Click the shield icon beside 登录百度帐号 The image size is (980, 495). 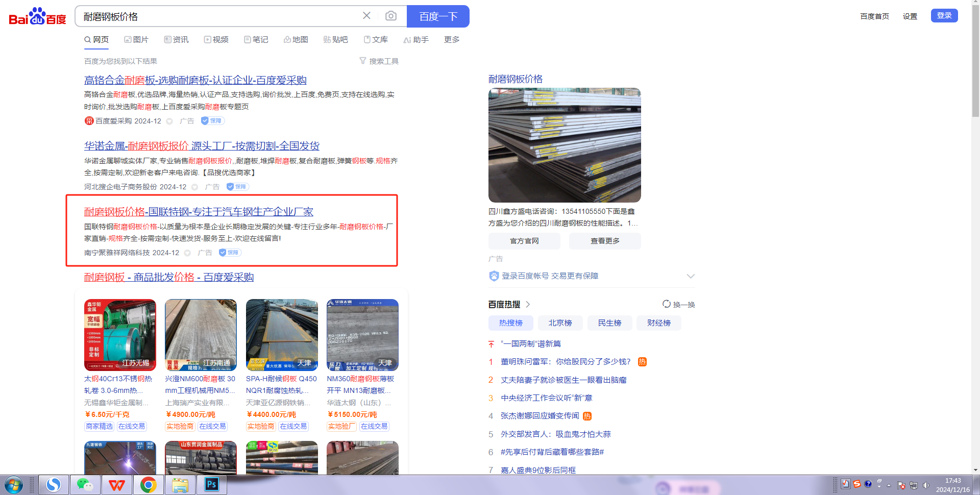pos(494,276)
